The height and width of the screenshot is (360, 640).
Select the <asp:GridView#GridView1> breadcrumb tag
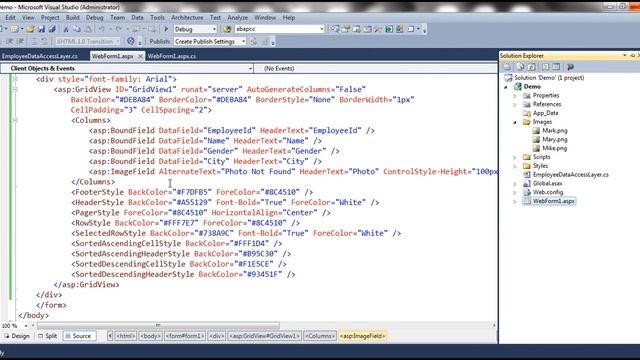[x=264, y=336]
